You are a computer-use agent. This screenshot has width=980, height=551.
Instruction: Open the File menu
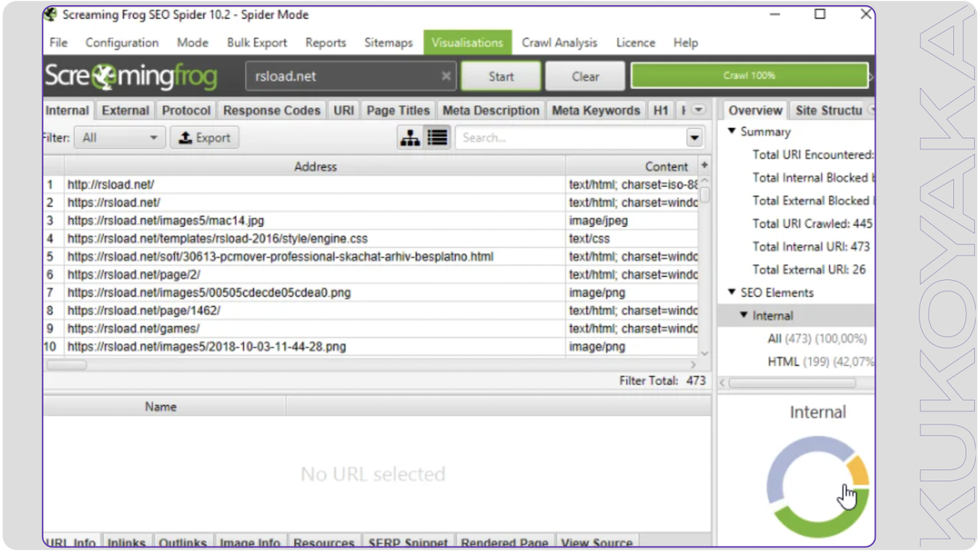pyautogui.click(x=59, y=42)
